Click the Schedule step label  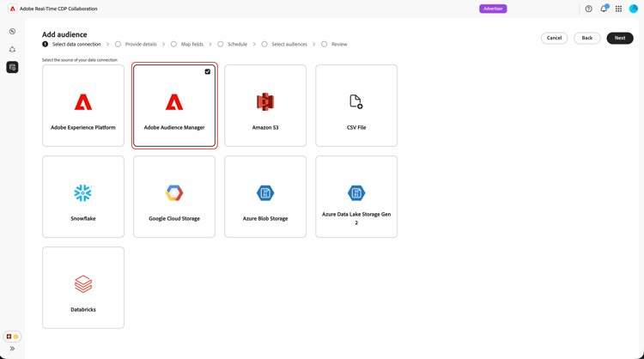(237, 44)
